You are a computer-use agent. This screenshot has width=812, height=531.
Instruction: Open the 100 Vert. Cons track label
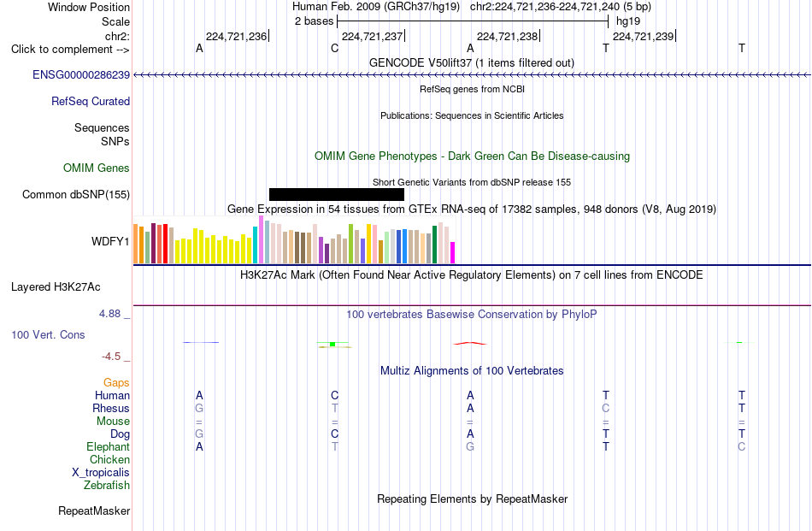pos(48,335)
